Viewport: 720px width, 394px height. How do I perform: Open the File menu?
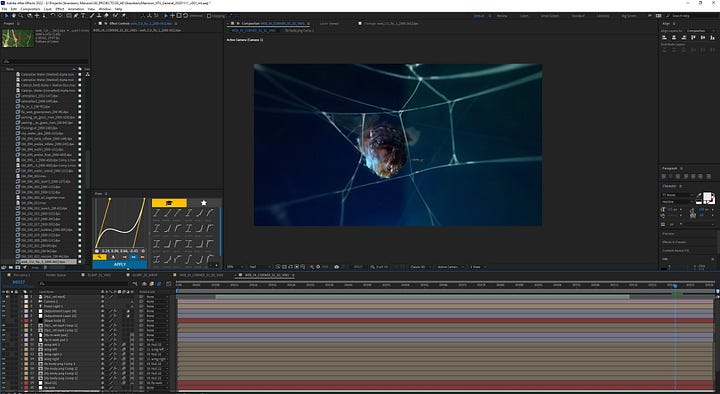coord(4,9)
